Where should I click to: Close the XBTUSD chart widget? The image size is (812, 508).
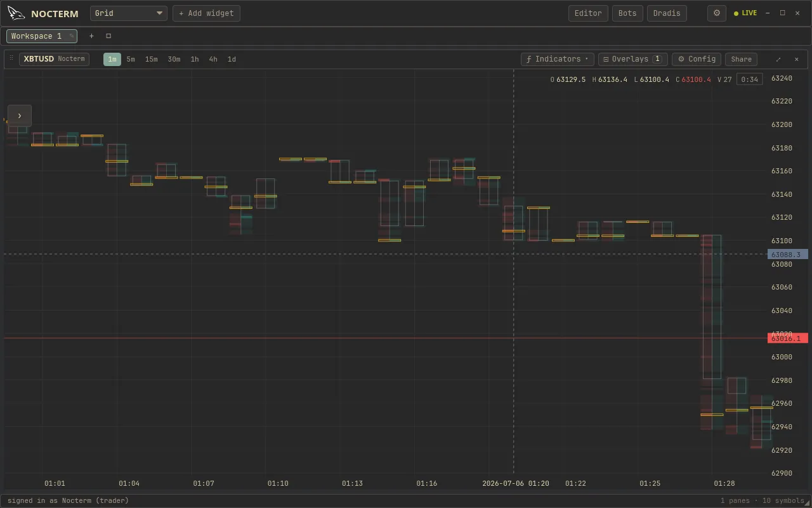coord(797,59)
